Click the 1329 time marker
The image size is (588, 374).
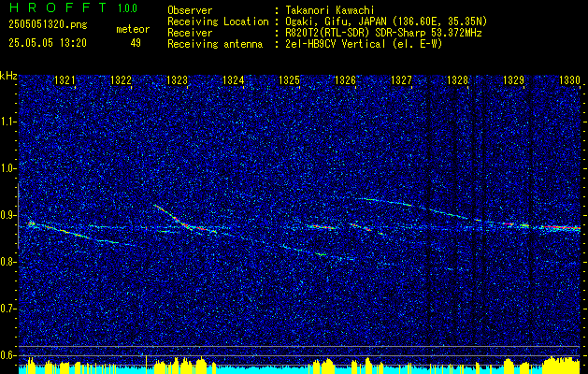(x=513, y=80)
